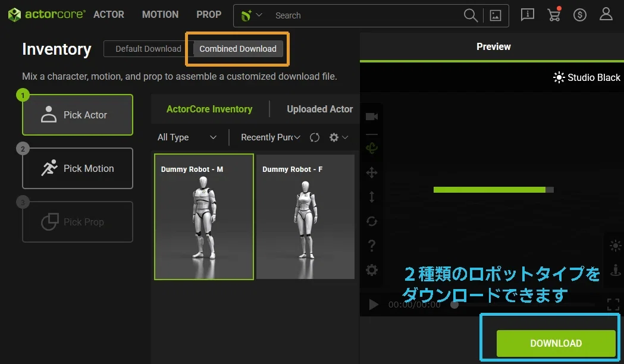Viewport: 624px width, 364px height.
Task: Switch to Default Download
Action: point(148,49)
